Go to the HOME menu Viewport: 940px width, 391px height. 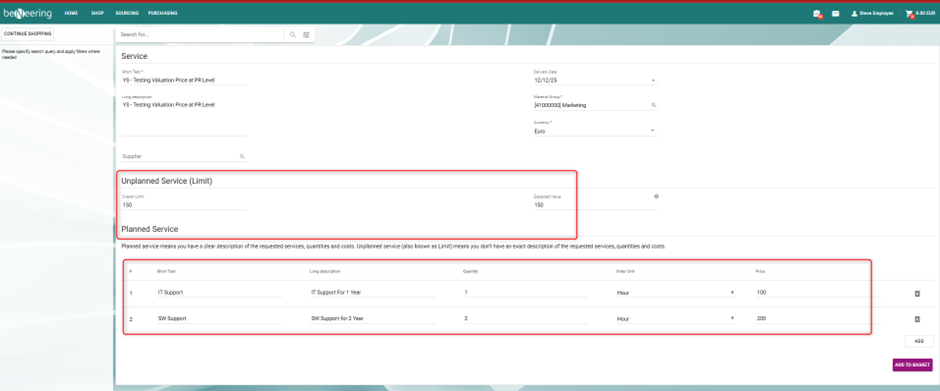(71, 13)
